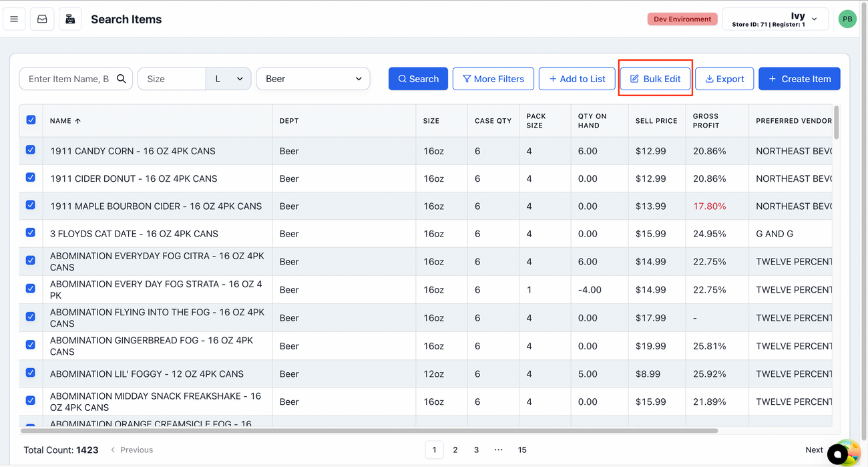Toggle the select-all header checkbox
The height and width of the screenshot is (467, 868).
point(31,120)
